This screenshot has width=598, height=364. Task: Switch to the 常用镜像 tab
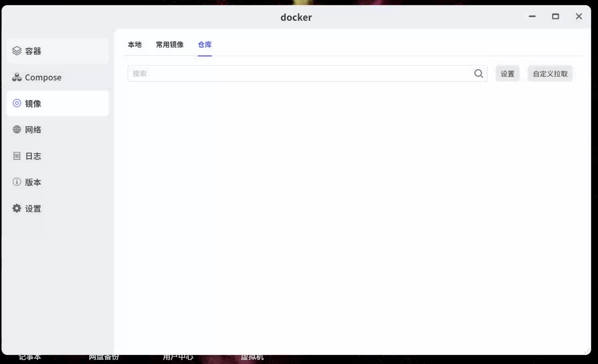(170, 45)
